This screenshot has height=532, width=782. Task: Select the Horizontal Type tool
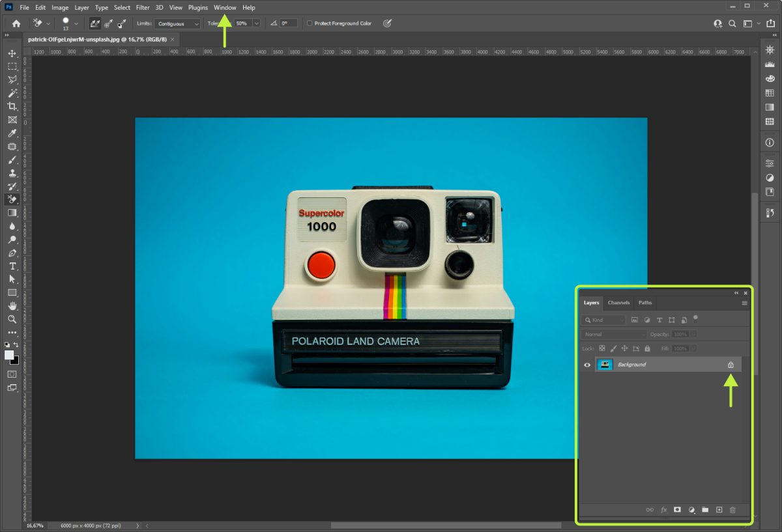[x=12, y=266]
